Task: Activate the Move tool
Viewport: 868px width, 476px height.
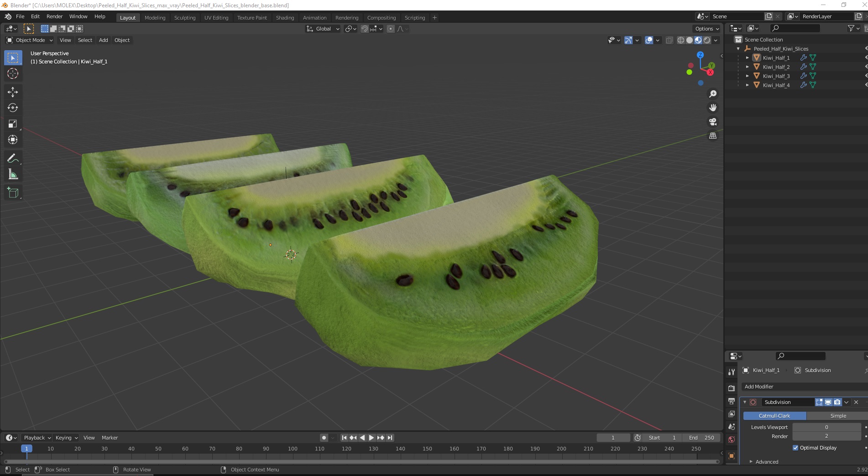Action: click(x=13, y=92)
